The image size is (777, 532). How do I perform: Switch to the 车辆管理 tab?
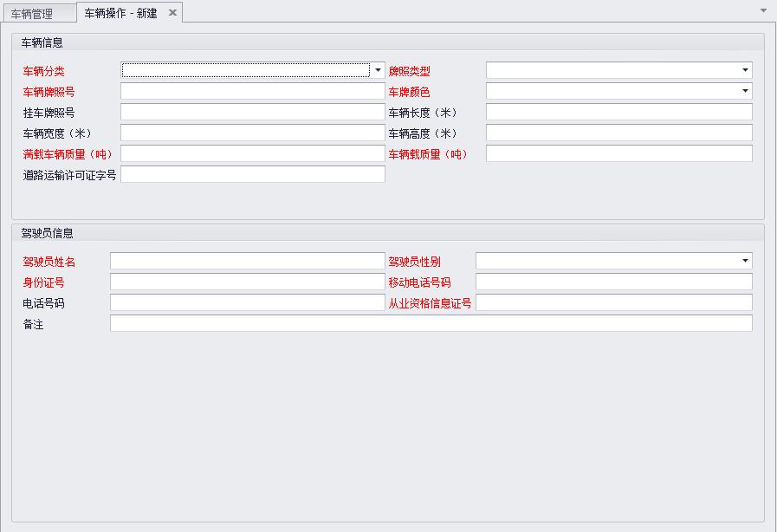pyautogui.click(x=32, y=14)
